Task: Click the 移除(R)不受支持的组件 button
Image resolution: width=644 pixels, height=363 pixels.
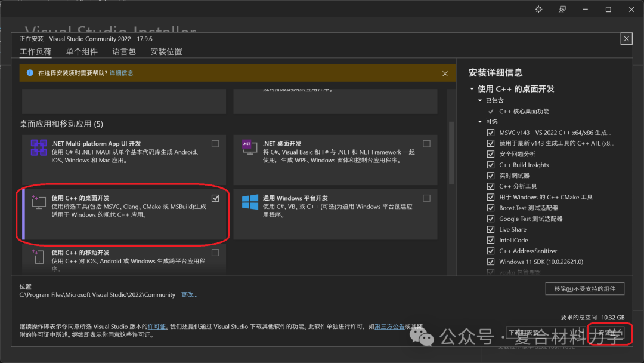Action: click(584, 288)
